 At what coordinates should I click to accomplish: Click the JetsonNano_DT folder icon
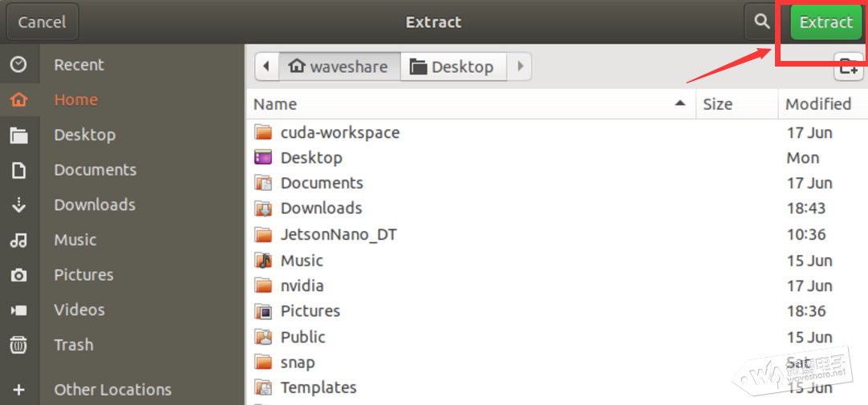coord(263,235)
